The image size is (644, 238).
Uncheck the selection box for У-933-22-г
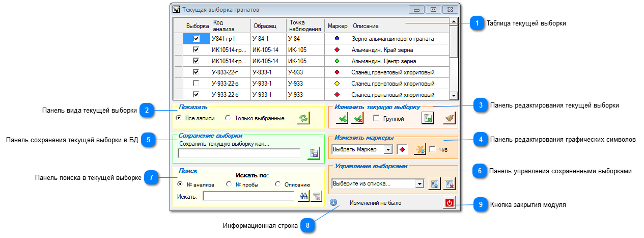196,72
